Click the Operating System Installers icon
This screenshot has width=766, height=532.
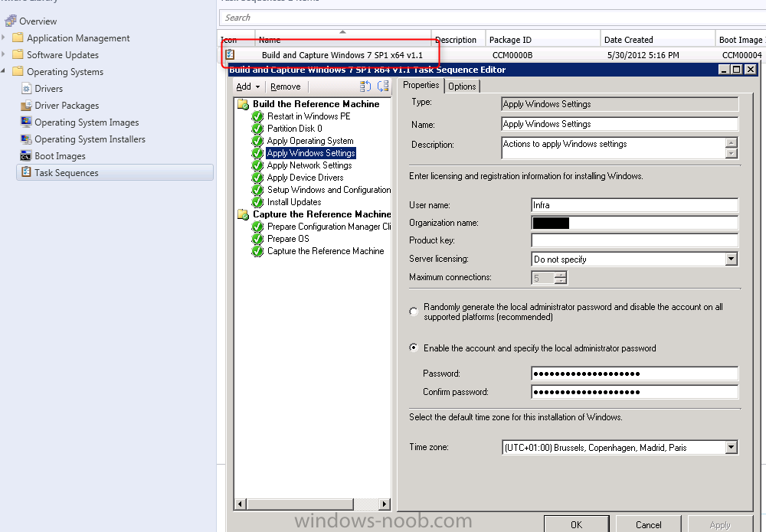(26, 139)
